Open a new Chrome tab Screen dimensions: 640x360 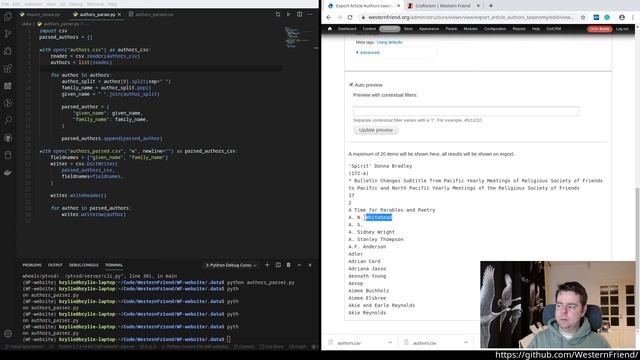pyautogui.click(x=491, y=6)
